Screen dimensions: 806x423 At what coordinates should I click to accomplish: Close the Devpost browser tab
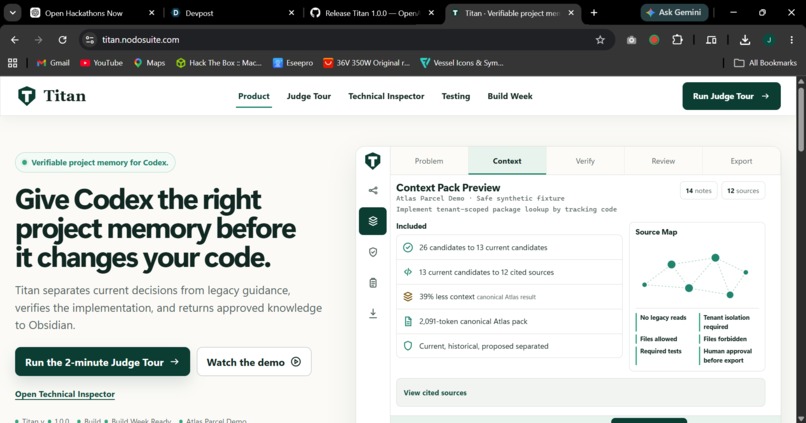coord(291,13)
